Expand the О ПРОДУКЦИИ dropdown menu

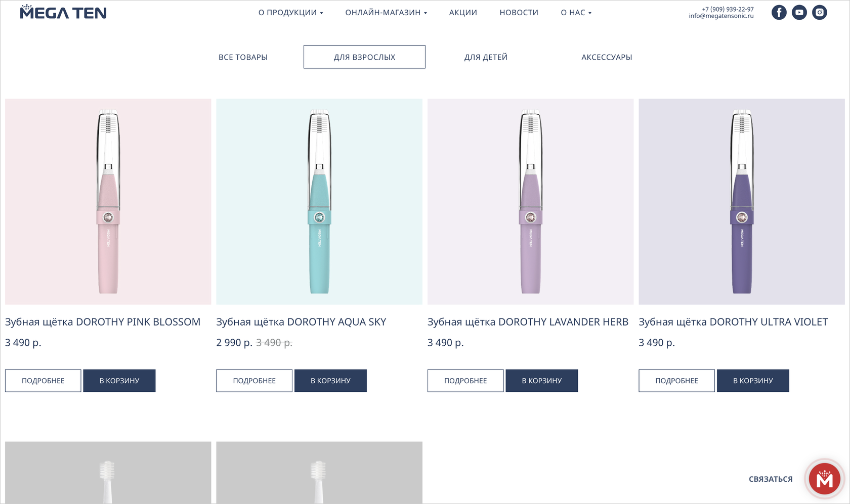[290, 13]
